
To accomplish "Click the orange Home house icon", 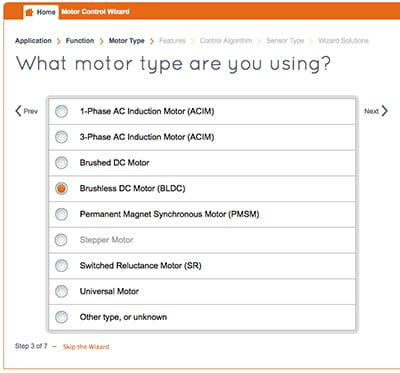I will (x=29, y=12).
